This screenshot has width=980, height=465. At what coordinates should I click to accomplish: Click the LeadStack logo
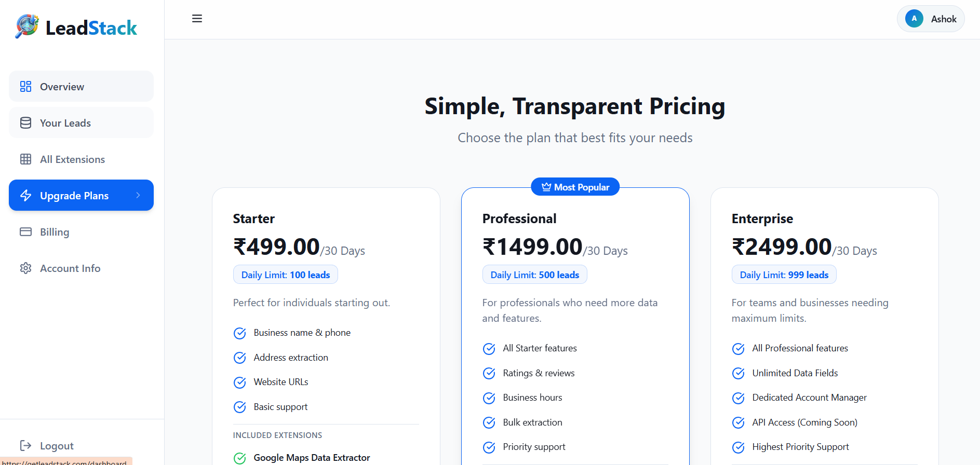pos(75,27)
